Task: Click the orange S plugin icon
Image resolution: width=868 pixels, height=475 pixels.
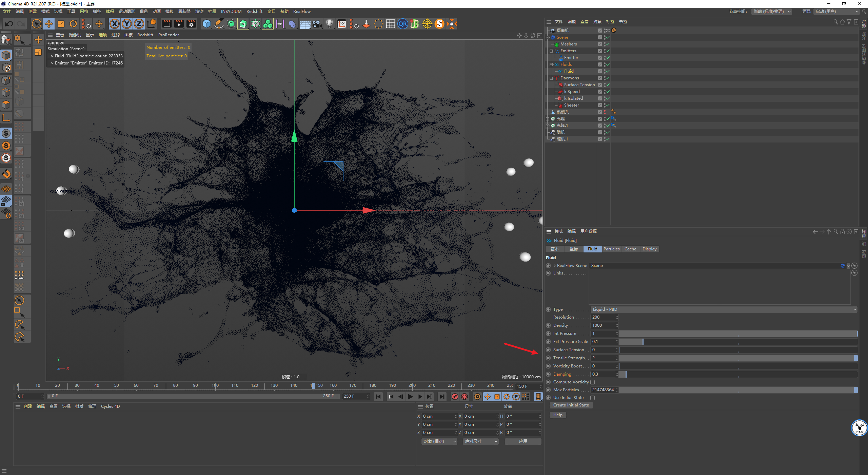Action: 439,24
